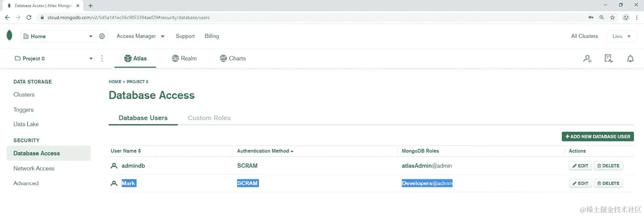This screenshot has width=644, height=216.
Task: Open the Project 0 selector dropdown
Action: click(x=54, y=58)
